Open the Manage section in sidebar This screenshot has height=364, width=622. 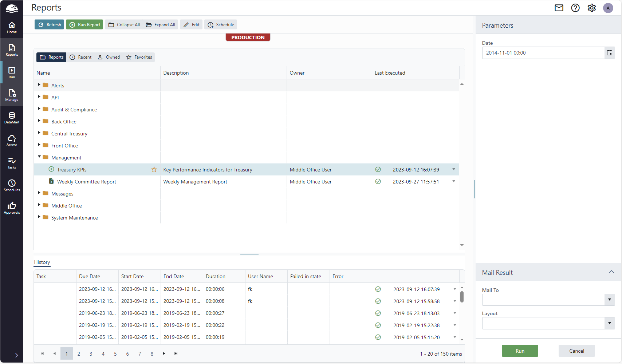click(12, 95)
